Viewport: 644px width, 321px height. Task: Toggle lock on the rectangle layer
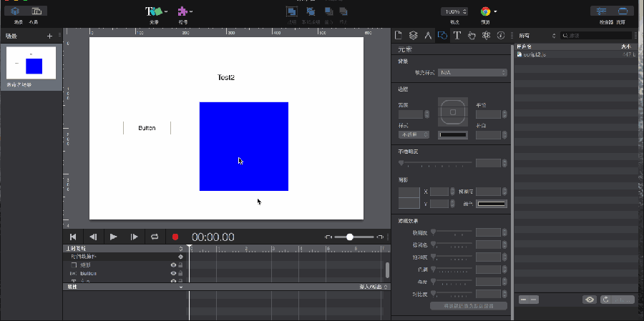(180, 265)
